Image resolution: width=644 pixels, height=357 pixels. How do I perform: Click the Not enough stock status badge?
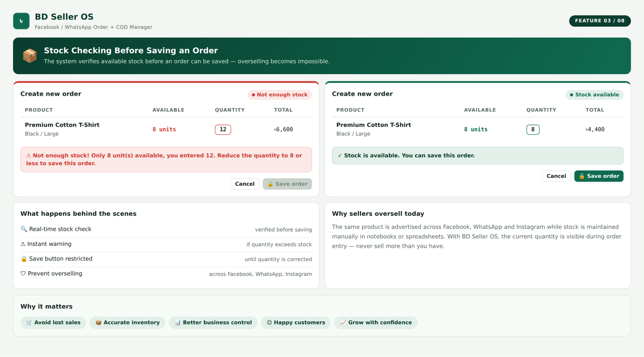[x=280, y=95]
